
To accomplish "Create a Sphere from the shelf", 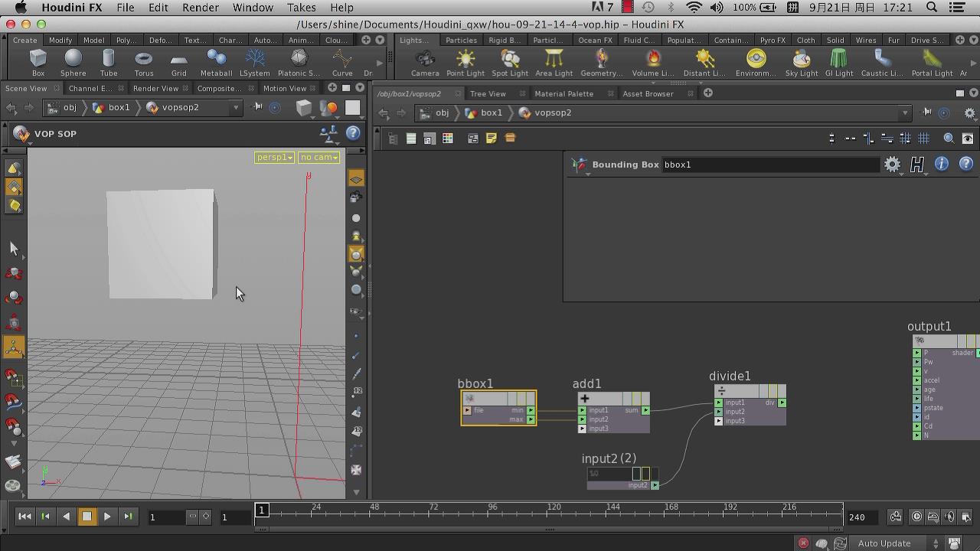I will click(73, 63).
